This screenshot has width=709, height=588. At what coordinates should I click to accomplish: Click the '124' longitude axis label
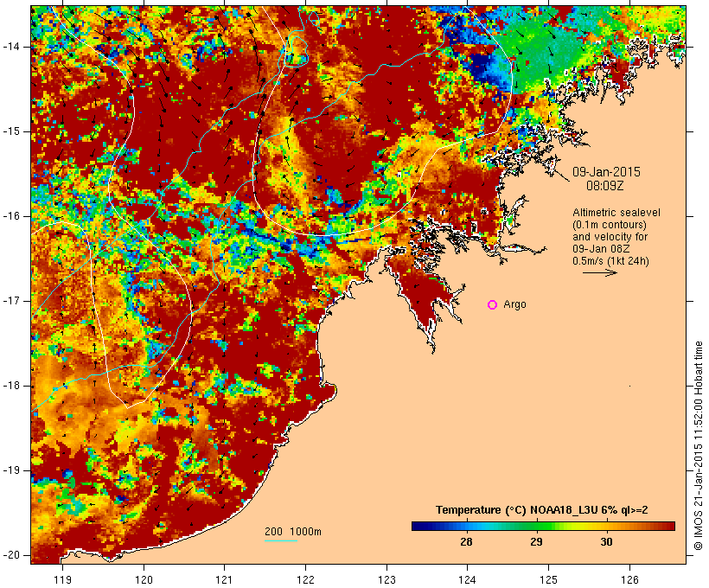click(468, 579)
